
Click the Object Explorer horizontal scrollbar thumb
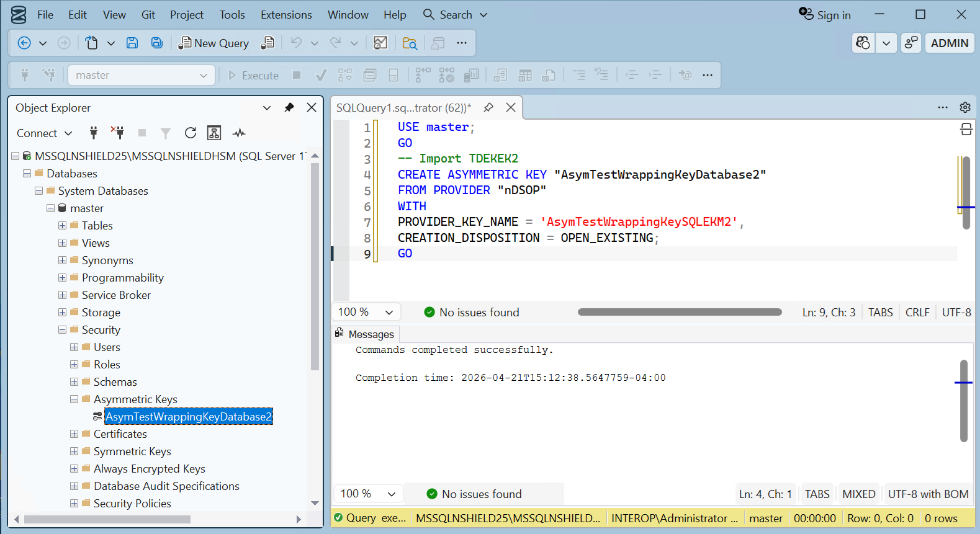click(107, 519)
